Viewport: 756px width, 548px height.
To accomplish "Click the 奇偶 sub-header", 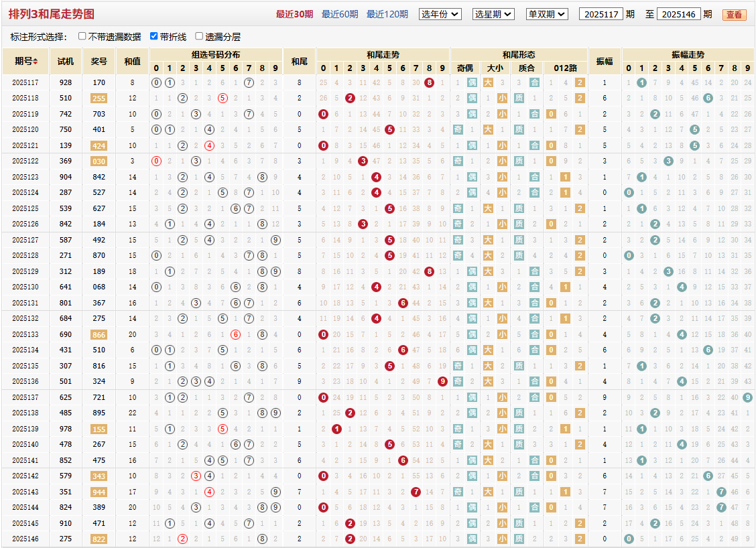I will point(464,68).
